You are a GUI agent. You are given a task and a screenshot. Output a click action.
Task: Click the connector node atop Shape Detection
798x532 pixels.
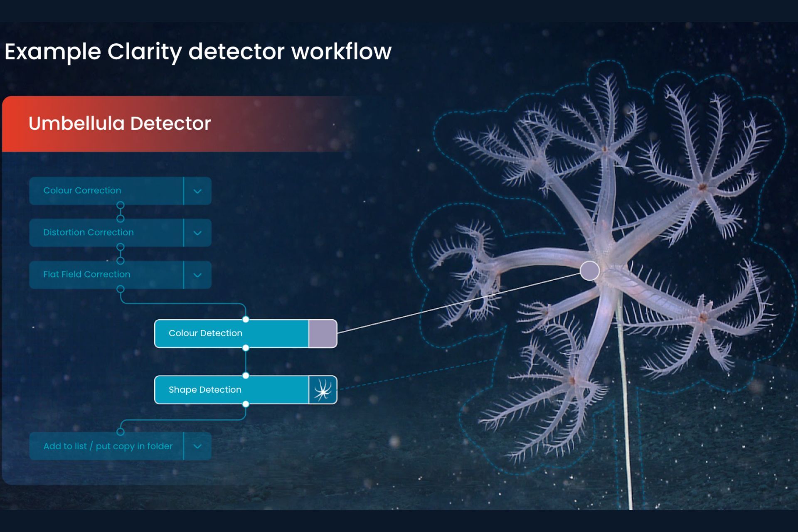pos(246,376)
